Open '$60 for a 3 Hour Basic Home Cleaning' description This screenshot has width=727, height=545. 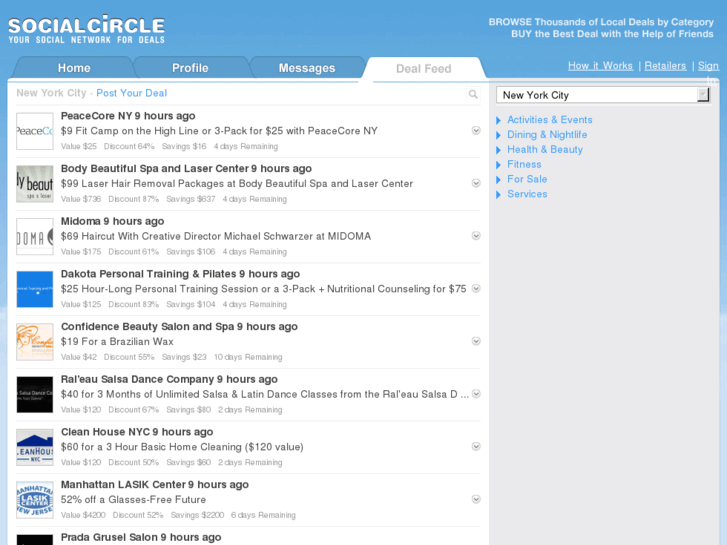coord(182,447)
